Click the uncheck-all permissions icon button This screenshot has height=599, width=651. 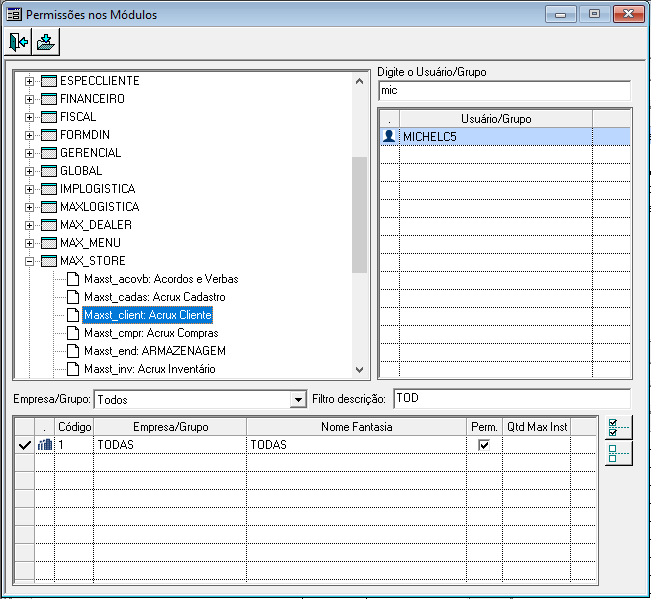click(x=619, y=453)
